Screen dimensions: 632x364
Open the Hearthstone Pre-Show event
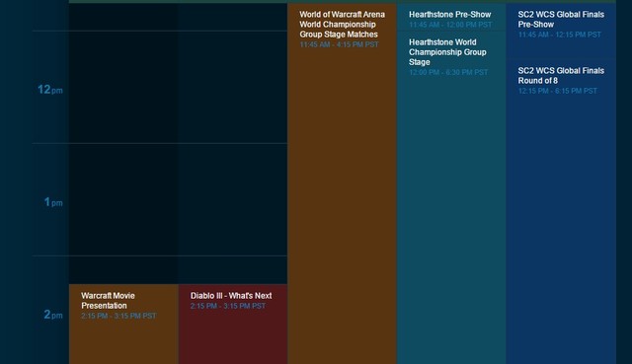tap(450, 15)
